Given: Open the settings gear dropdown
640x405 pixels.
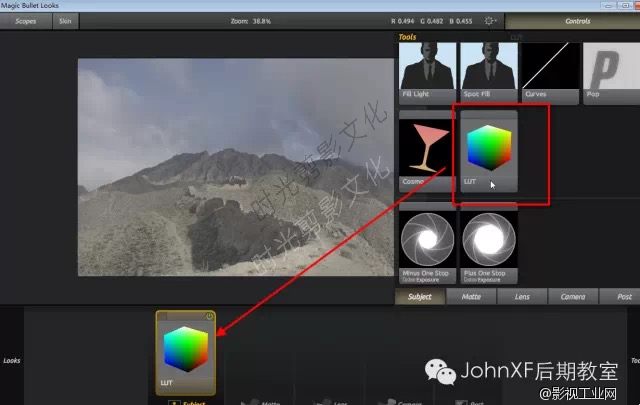Looking at the screenshot, I should point(490,21).
